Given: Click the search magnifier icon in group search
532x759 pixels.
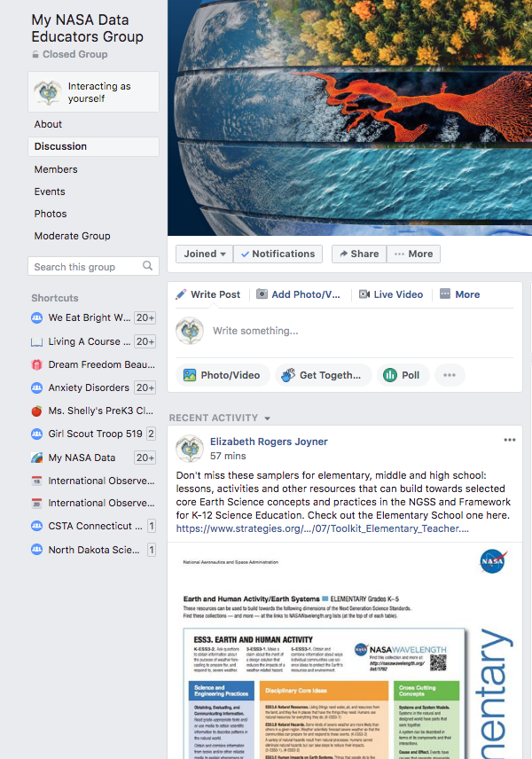Looking at the screenshot, I should click(x=147, y=266).
